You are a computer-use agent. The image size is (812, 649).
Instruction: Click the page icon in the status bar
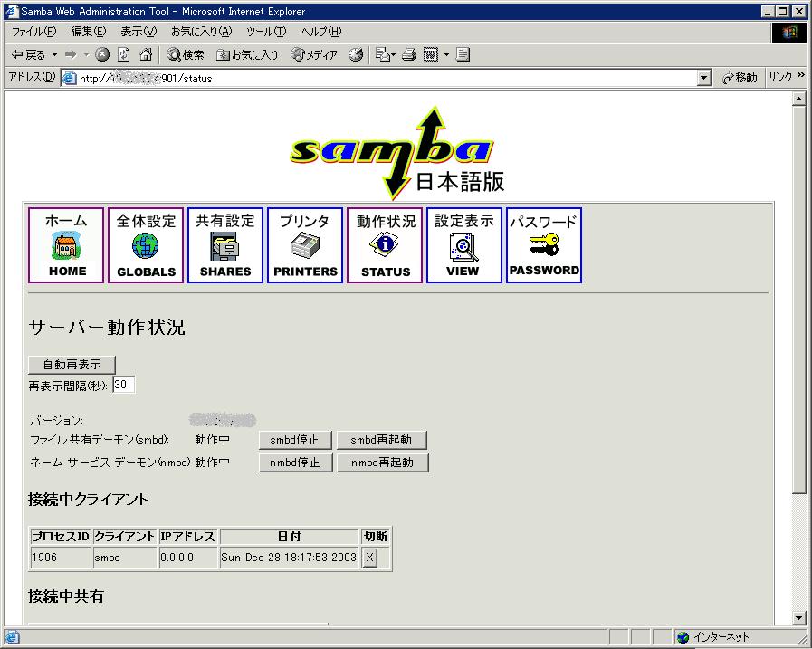(12, 637)
